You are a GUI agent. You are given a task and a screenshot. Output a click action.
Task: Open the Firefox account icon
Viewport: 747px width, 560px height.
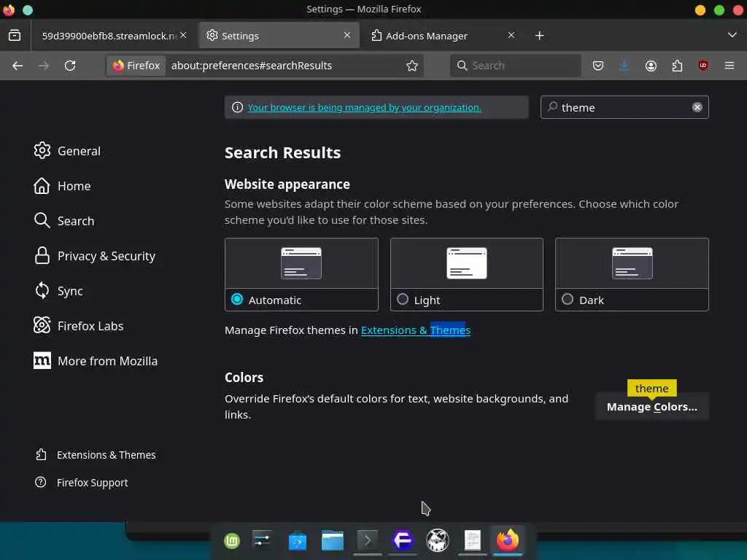tap(651, 66)
